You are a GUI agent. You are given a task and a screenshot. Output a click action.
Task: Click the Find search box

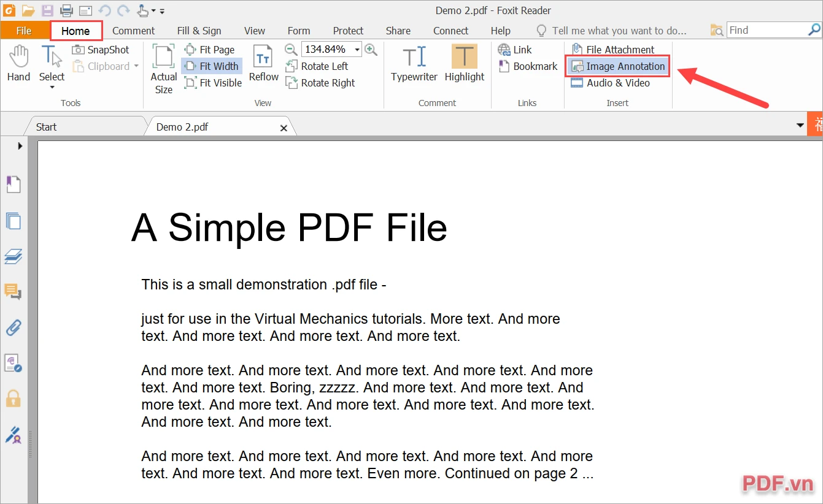[767, 30]
